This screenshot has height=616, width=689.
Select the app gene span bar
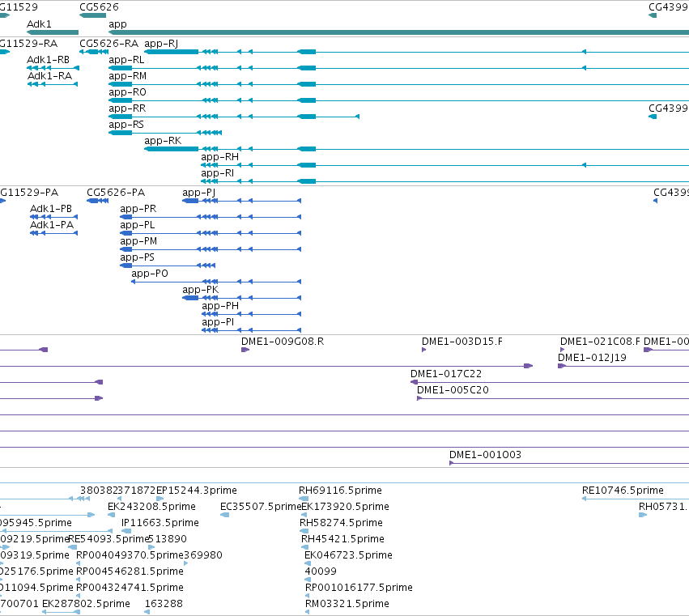(x=398, y=32)
